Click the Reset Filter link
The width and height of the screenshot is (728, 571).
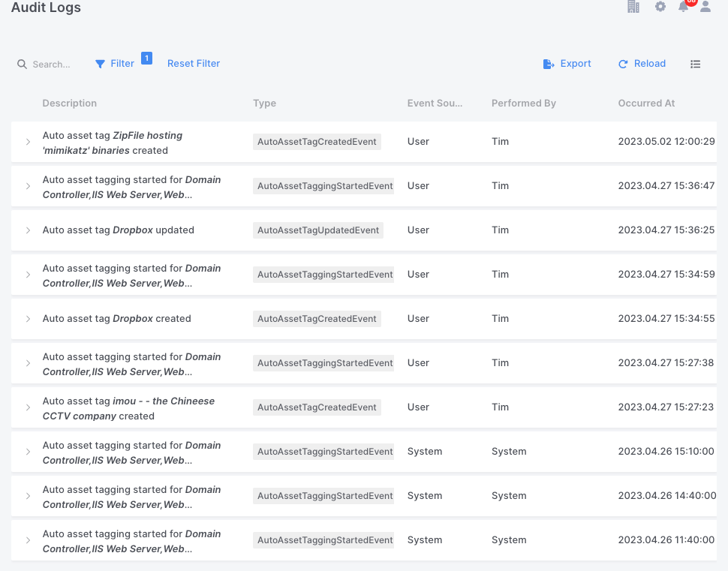click(x=194, y=64)
